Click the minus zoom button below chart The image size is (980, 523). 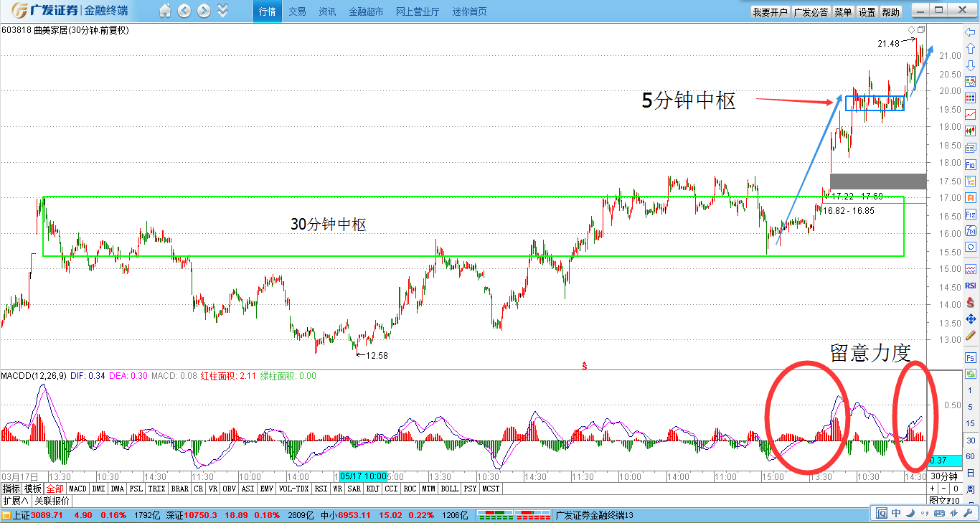pos(944,489)
